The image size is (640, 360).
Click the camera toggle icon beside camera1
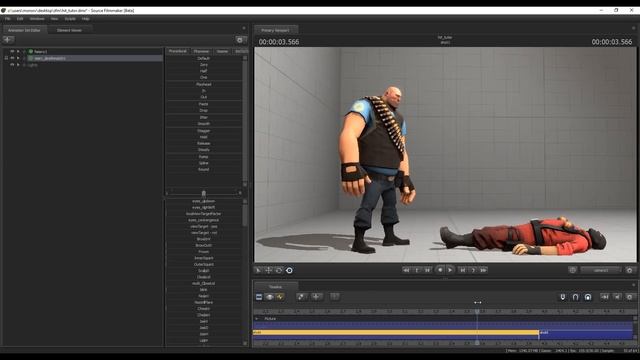pos(573,270)
